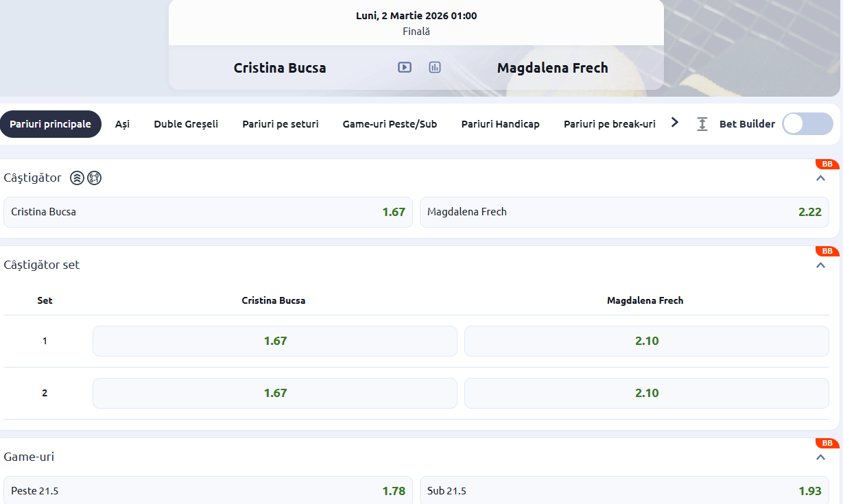This screenshot has width=843, height=504.
Task: Open the Pariuri Handicap tab
Action: [x=500, y=124]
